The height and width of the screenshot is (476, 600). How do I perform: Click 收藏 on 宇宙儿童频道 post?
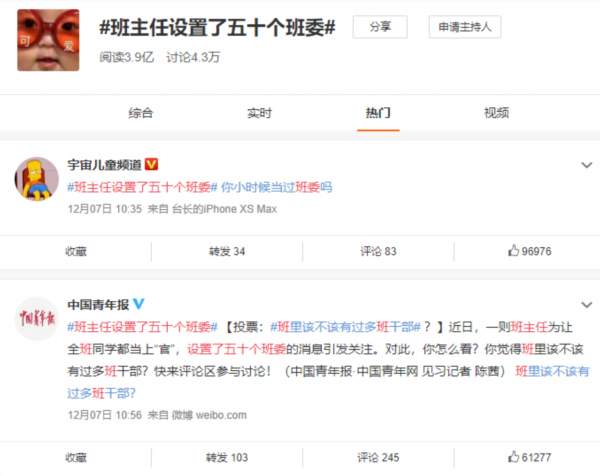click(x=76, y=251)
